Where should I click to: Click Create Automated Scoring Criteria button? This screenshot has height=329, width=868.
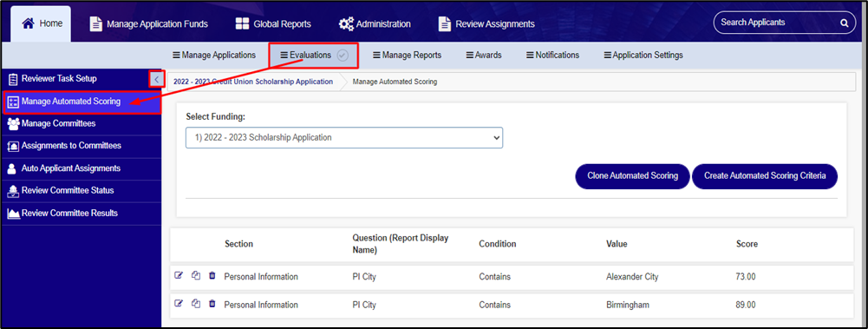click(x=765, y=176)
